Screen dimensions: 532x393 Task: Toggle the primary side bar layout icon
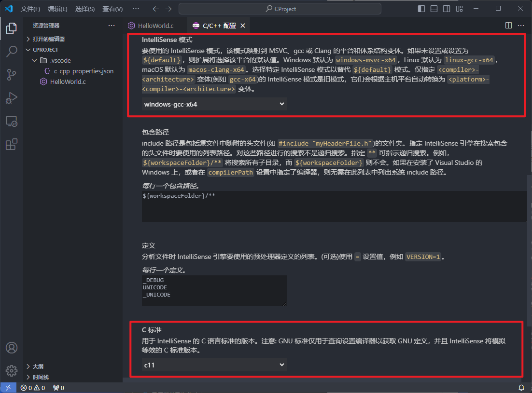click(x=421, y=9)
